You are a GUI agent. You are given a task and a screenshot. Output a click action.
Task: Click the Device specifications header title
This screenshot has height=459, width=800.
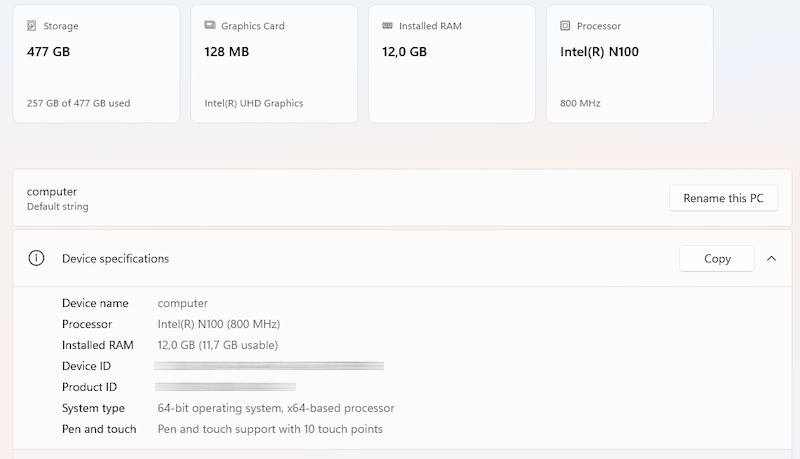pyautogui.click(x=115, y=258)
